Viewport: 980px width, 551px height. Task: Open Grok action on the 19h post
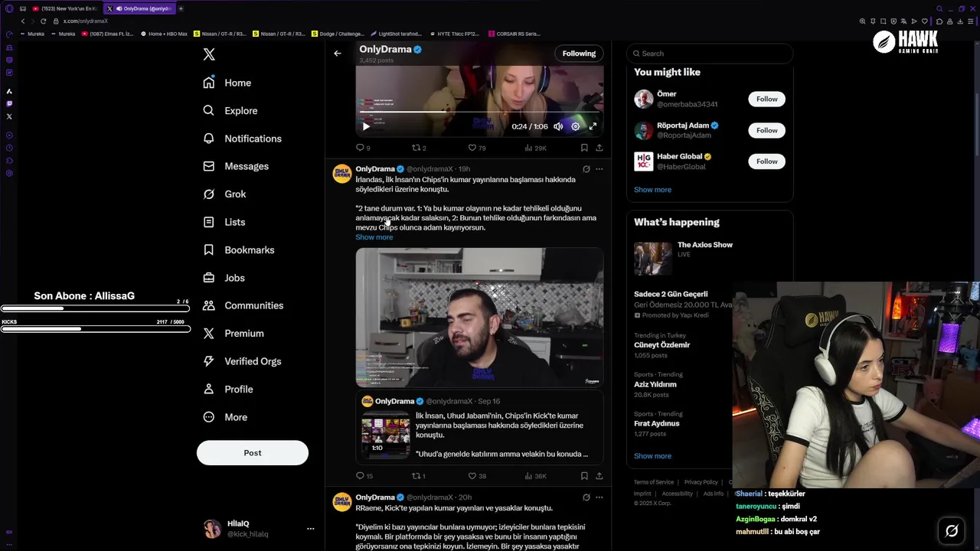(x=586, y=169)
